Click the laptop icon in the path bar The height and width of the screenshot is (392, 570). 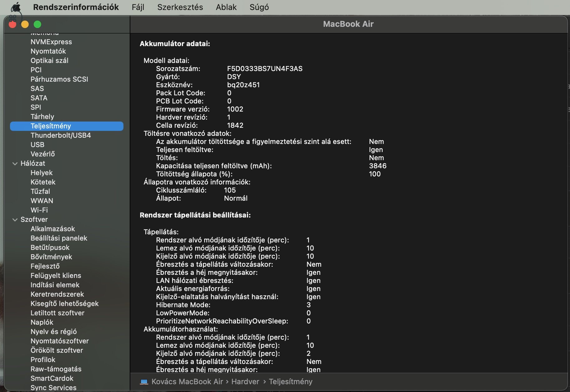(x=144, y=382)
